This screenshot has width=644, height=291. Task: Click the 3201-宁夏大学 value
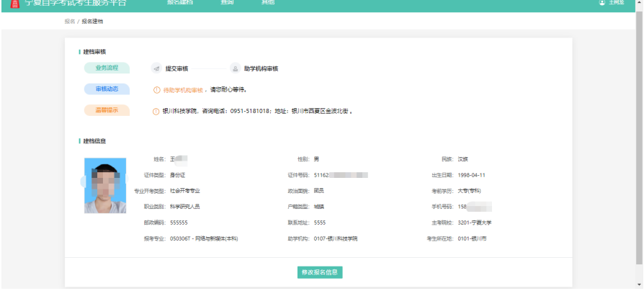(x=475, y=223)
